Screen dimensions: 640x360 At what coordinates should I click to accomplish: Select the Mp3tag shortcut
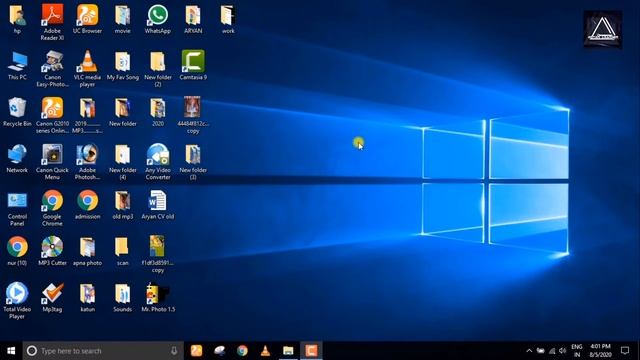tap(52, 298)
